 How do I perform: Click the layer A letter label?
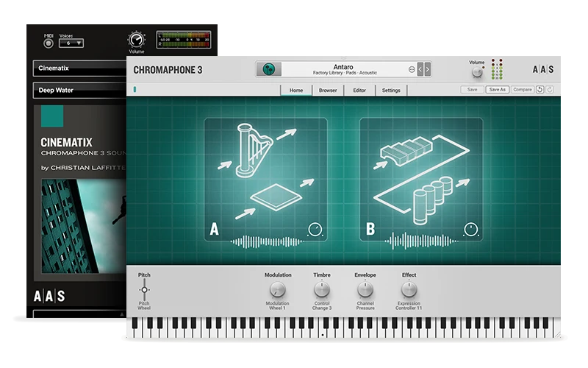click(214, 229)
